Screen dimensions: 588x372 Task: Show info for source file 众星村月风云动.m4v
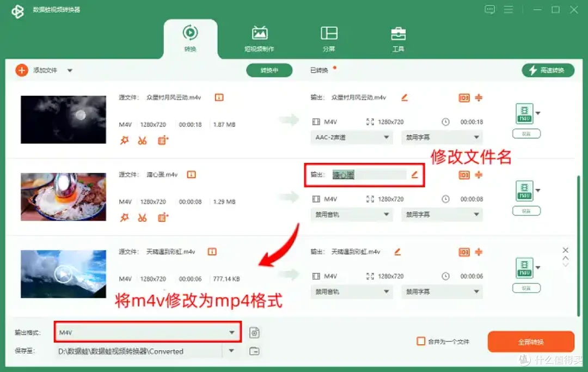pos(219,97)
